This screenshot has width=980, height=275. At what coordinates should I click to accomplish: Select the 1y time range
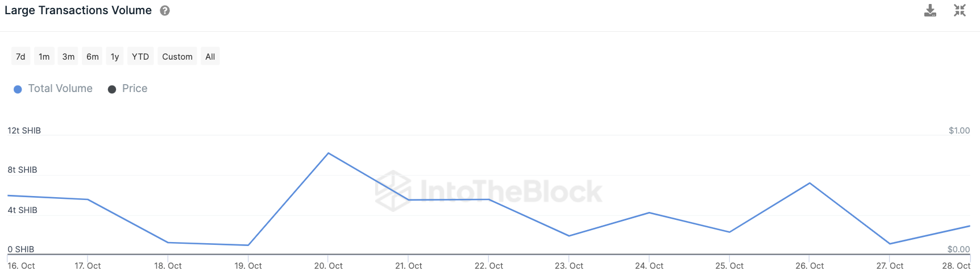click(115, 57)
